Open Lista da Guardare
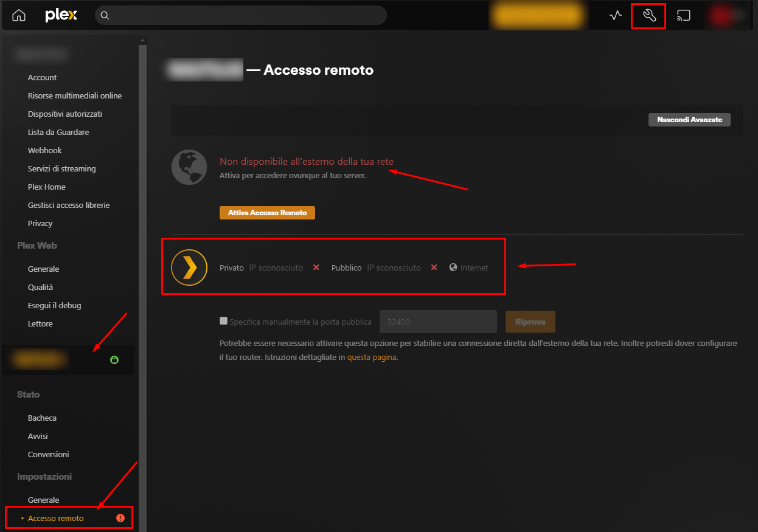 tap(58, 132)
